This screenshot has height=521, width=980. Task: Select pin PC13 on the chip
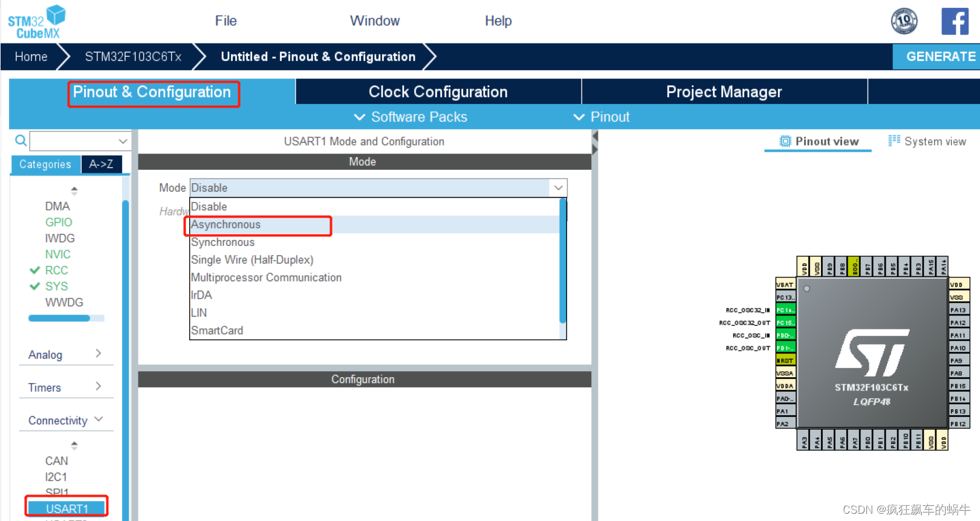click(x=785, y=297)
